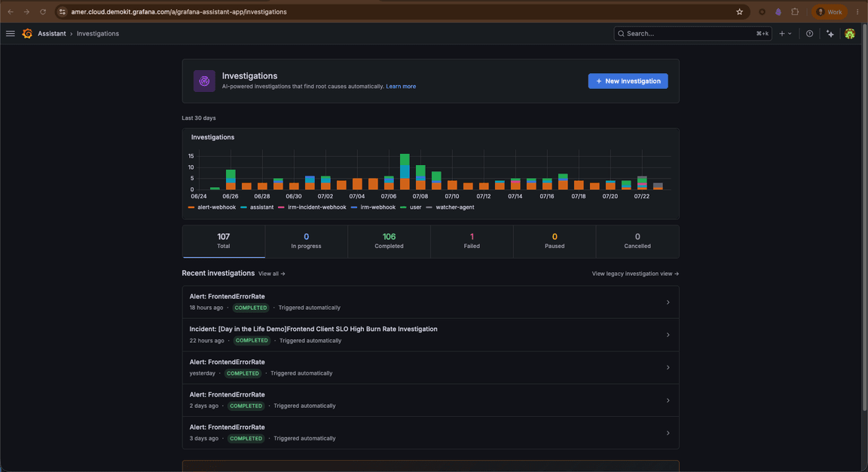The height and width of the screenshot is (472, 868).
Task: Click the Investigations purple header icon
Action: click(x=204, y=81)
